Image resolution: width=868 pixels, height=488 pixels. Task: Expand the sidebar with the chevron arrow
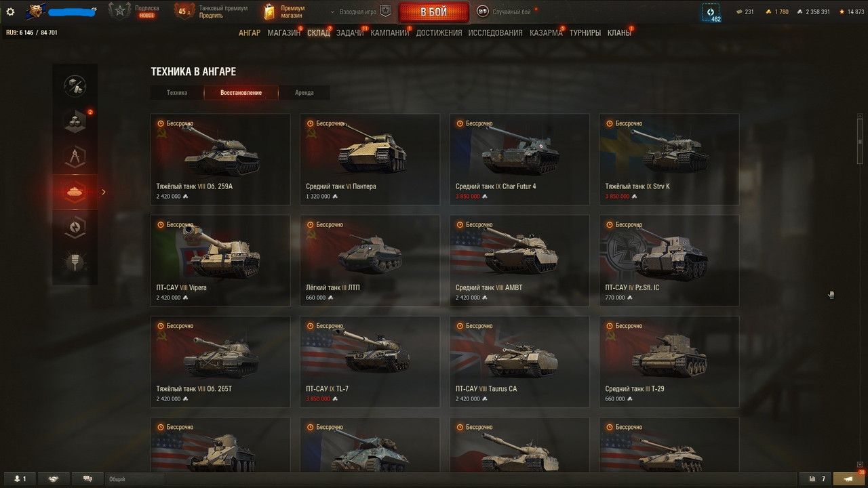[104, 192]
